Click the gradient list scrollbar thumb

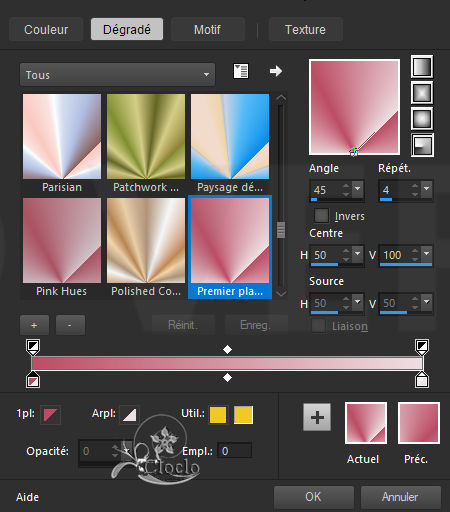(281, 230)
